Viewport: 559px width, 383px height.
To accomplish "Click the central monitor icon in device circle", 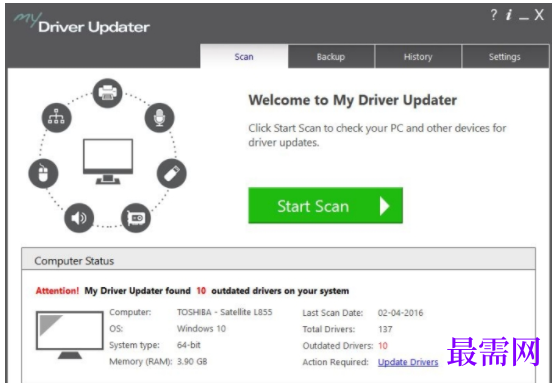I will pos(108,161).
